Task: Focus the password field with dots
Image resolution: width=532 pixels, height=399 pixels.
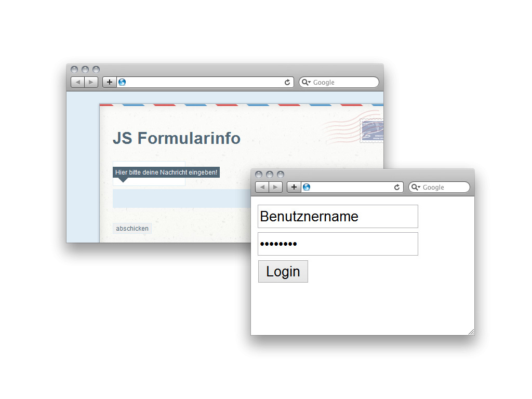Action: [x=338, y=244]
